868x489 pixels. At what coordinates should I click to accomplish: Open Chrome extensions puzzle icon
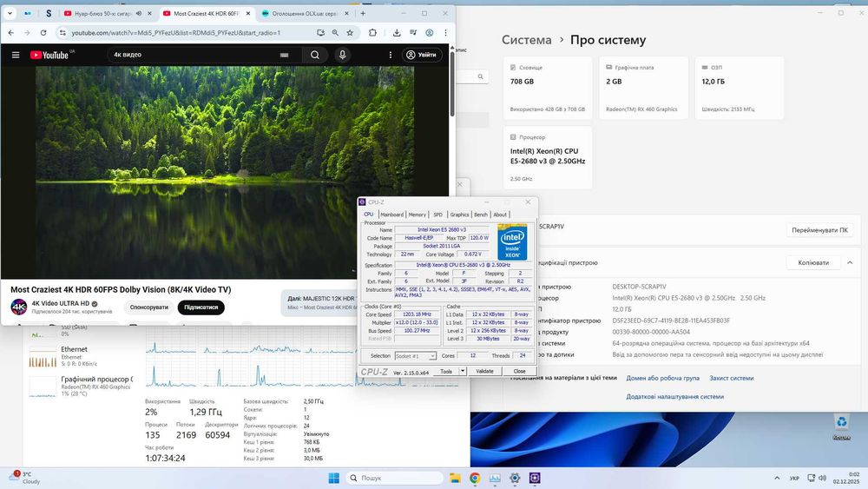pyautogui.click(x=372, y=33)
